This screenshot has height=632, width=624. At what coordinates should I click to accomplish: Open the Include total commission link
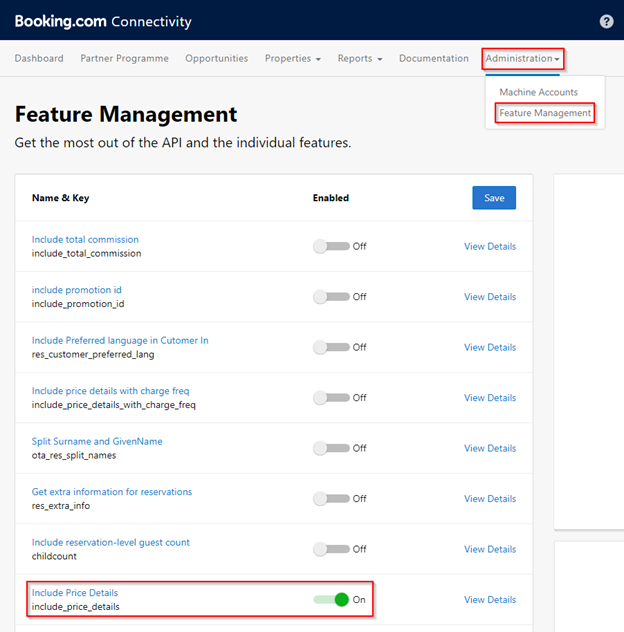(85, 239)
